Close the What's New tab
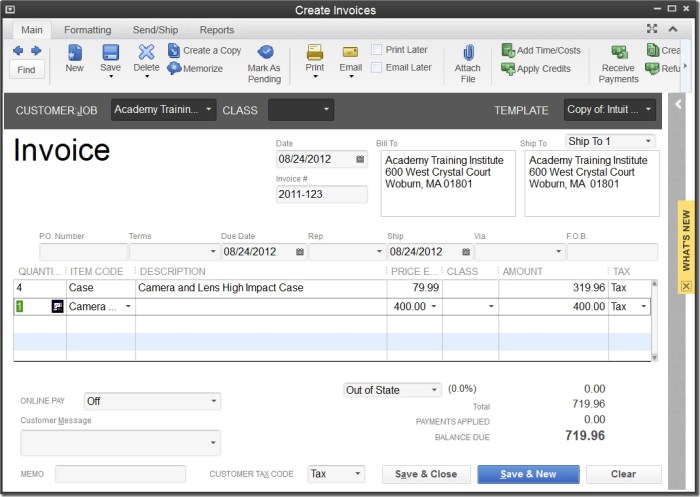The height and width of the screenshot is (497, 700). [x=686, y=286]
